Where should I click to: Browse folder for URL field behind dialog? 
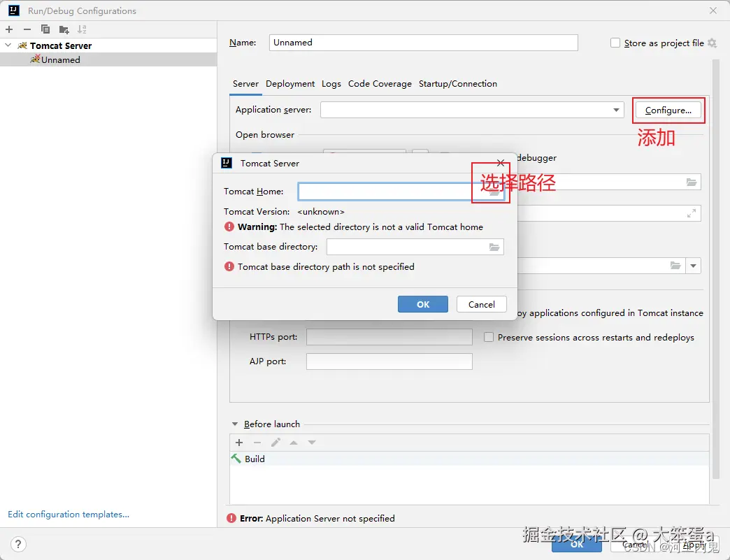pos(692,182)
